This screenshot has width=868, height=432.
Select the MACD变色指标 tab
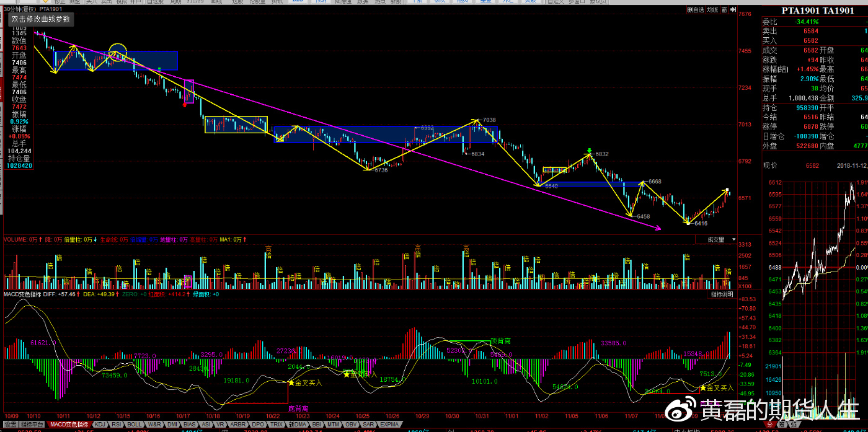coord(69,425)
